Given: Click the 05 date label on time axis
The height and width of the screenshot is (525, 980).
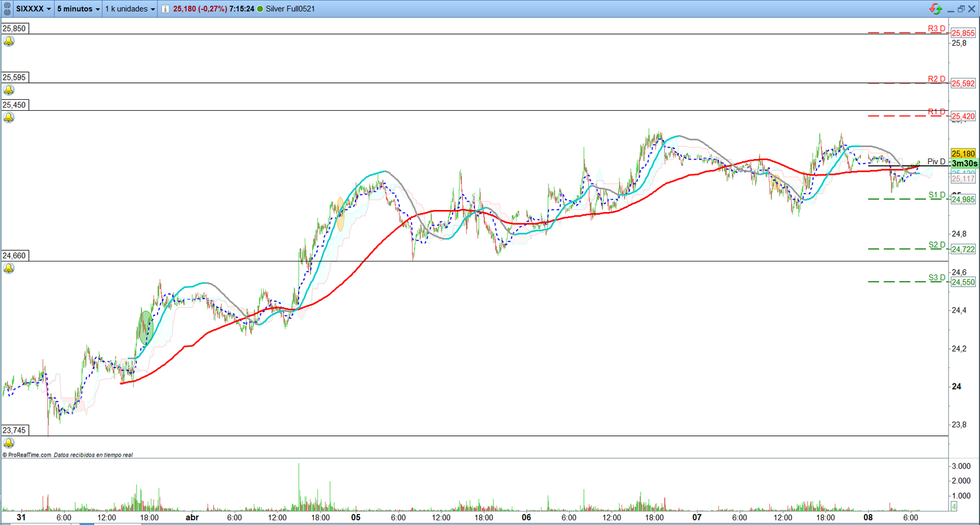Looking at the screenshot, I should (356, 518).
